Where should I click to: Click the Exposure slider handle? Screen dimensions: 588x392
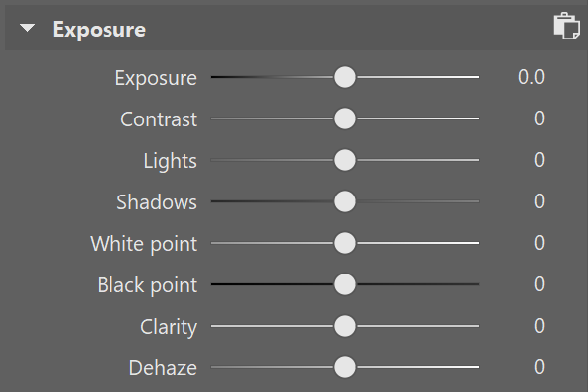pyautogui.click(x=345, y=77)
